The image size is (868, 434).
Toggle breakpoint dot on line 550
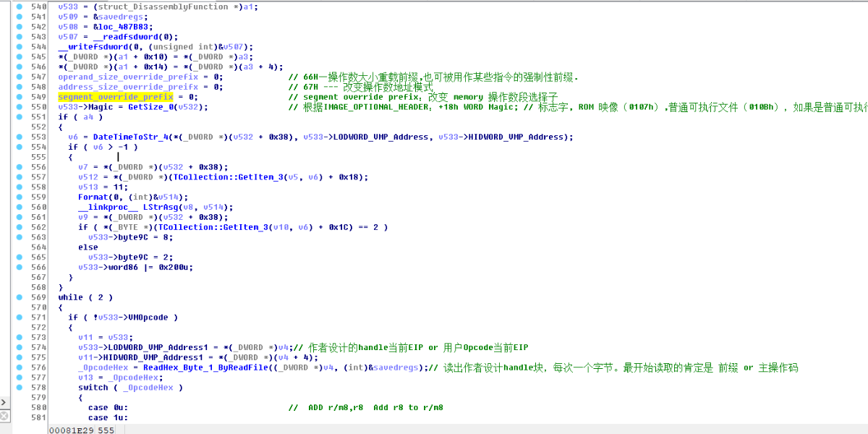(x=19, y=107)
